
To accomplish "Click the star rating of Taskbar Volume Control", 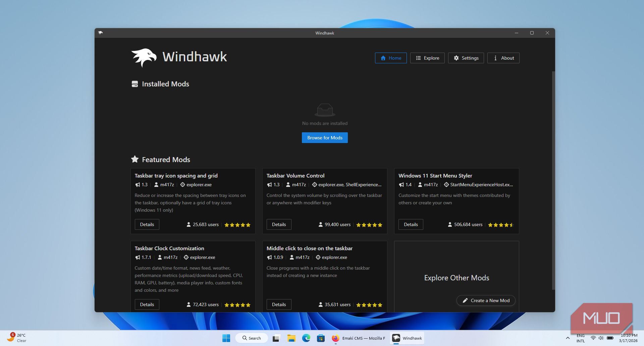I will tap(369, 225).
